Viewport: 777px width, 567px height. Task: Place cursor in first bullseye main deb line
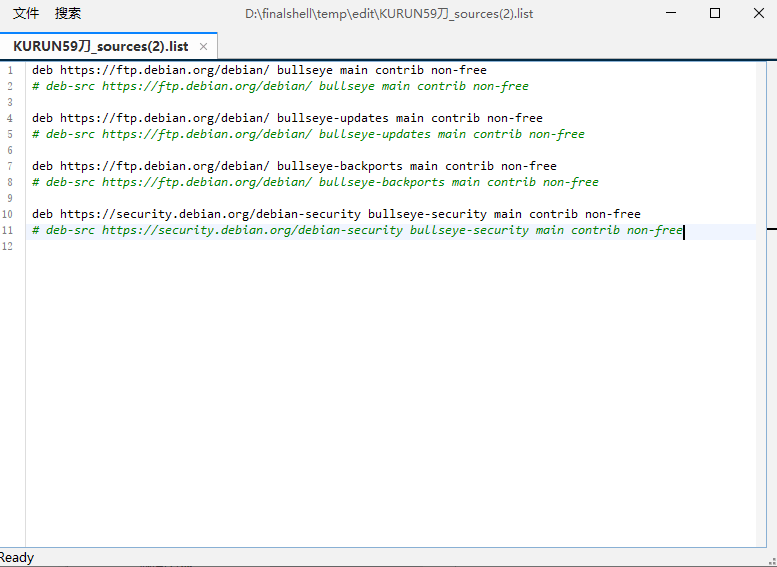(258, 70)
